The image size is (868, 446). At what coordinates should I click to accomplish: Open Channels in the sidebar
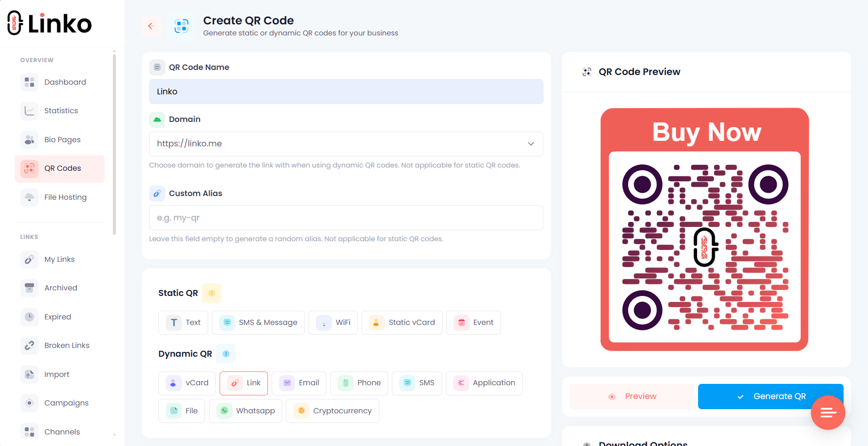60,432
